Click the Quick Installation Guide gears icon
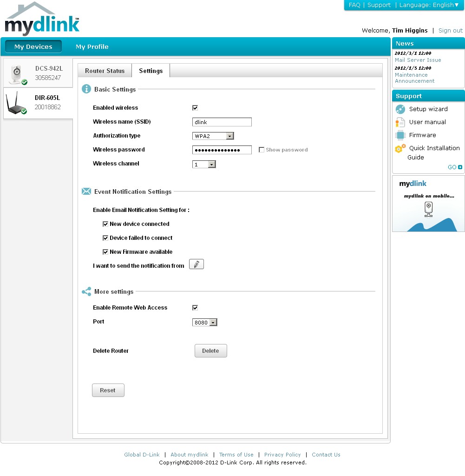Viewport: 465px width, 476px height. click(x=400, y=148)
